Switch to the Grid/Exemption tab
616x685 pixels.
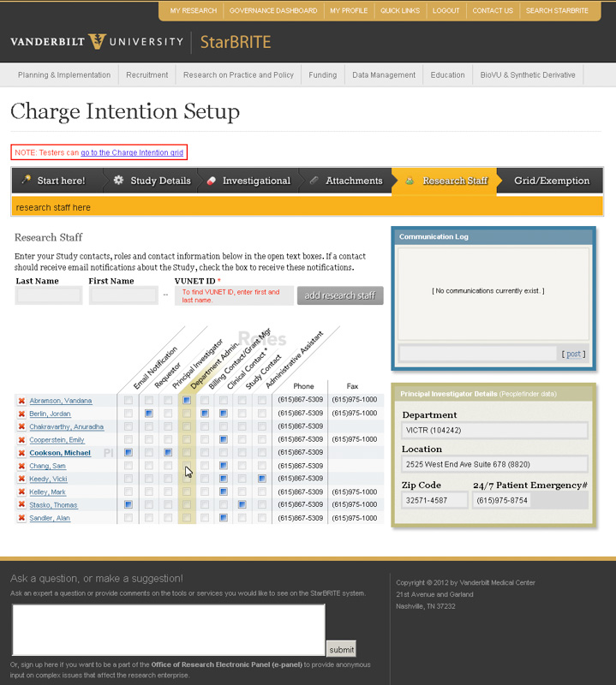pyautogui.click(x=552, y=181)
